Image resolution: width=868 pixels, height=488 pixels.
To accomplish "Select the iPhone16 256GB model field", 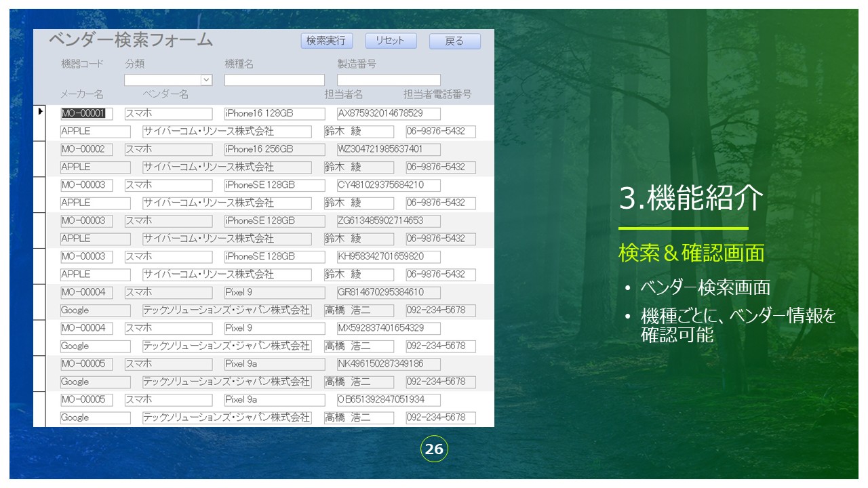I will point(274,149).
